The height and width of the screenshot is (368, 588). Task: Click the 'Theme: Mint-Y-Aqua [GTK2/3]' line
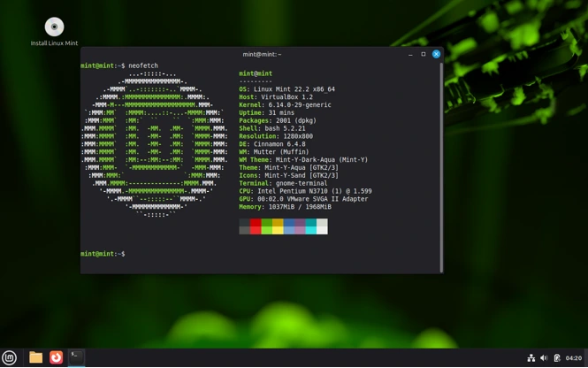pos(289,168)
